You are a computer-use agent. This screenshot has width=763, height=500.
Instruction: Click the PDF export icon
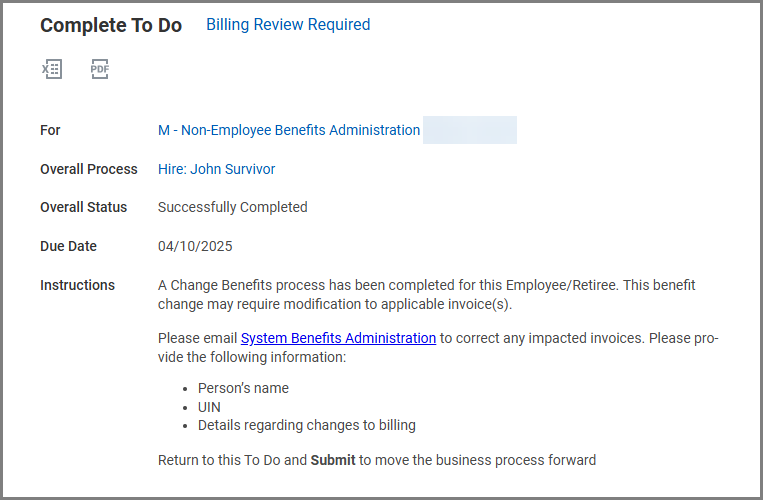point(99,69)
